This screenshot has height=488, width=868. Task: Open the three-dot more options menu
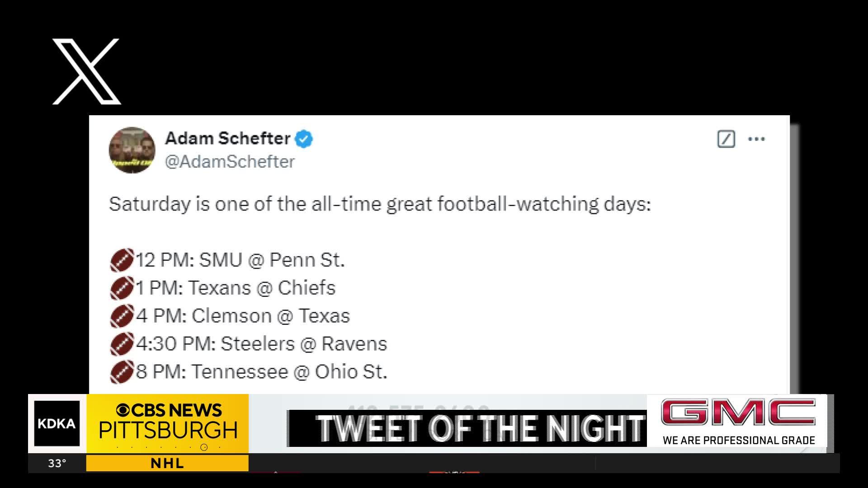[x=756, y=139]
